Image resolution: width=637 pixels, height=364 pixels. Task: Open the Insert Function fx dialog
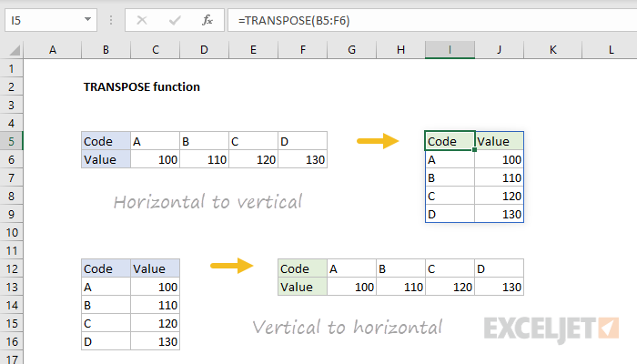click(207, 20)
